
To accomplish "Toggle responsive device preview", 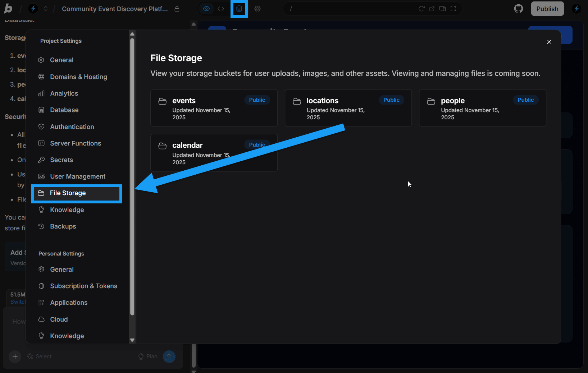I will coord(442,9).
